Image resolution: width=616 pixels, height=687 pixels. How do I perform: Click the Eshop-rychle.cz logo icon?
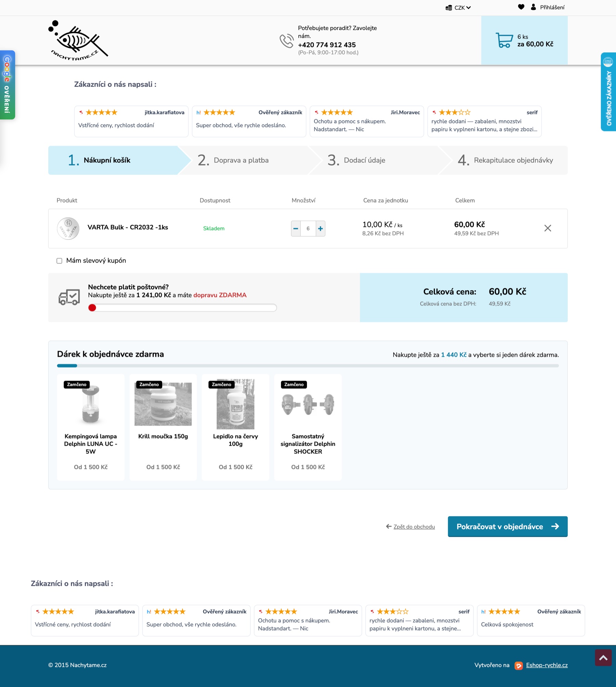click(x=518, y=665)
